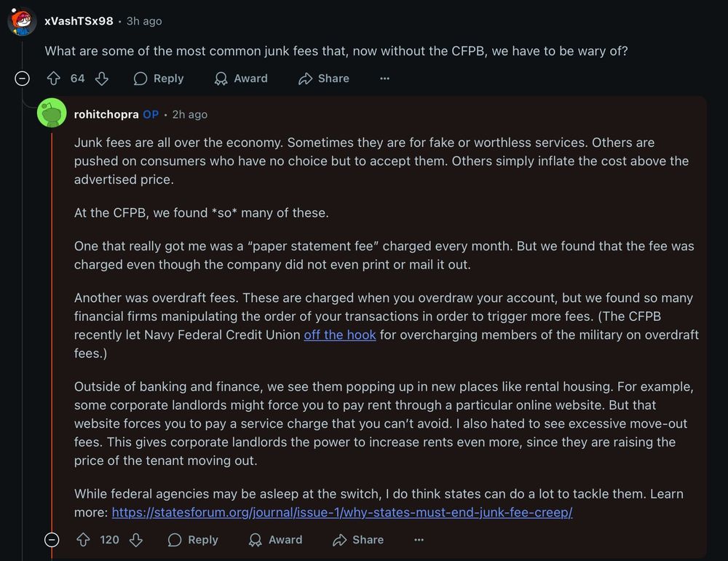Open more options on rohitchopra's reply
The height and width of the screenshot is (561, 728).
click(419, 540)
